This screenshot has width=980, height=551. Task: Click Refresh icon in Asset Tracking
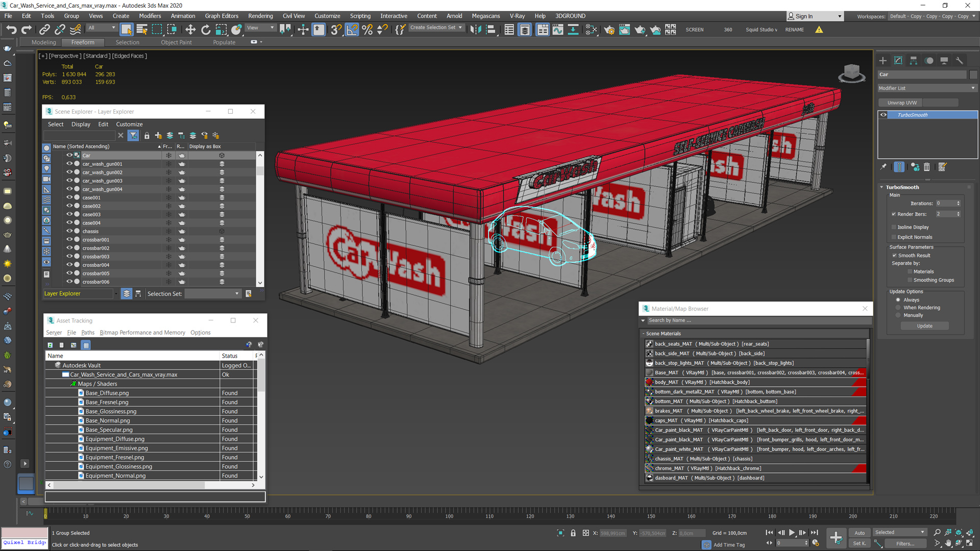(x=50, y=345)
